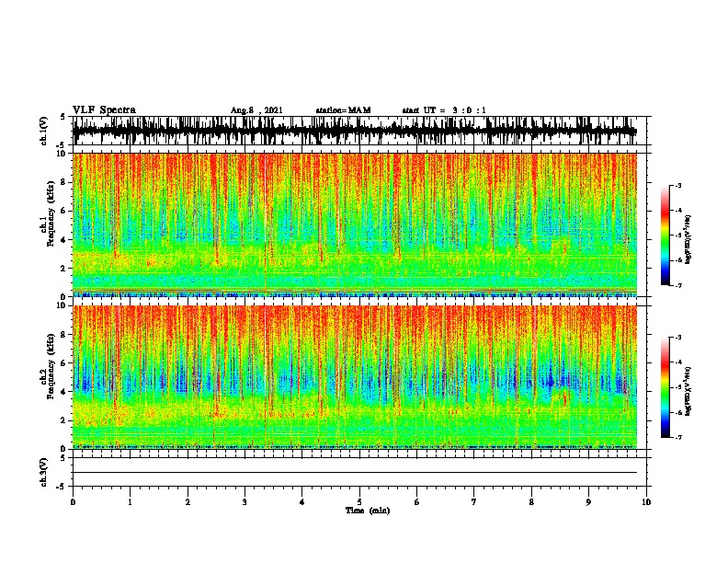Select the date label "Aug.8 , 2021"
Image resolution: width=728 pixels, height=563 pixels.
pyautogui.click(x=256, y=110)
